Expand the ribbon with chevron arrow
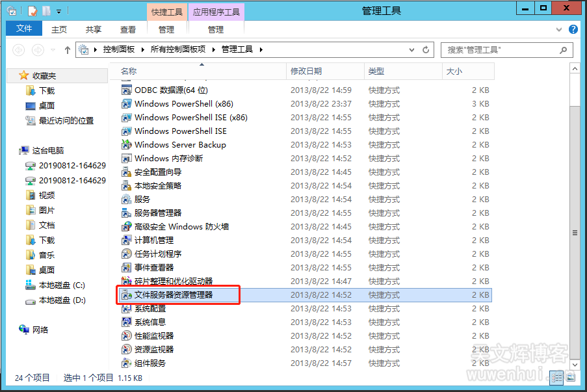Viewport: 587px width, 392px height. tap(559, 29)
